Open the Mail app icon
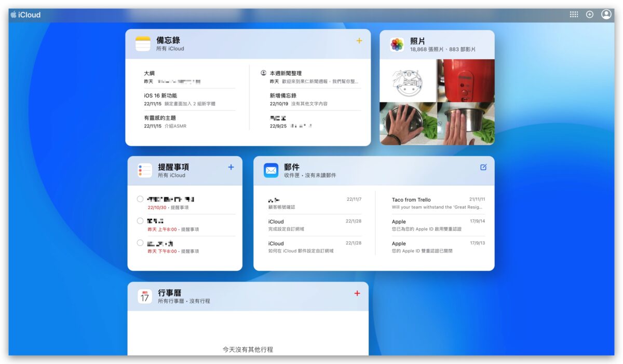 click(x=271, y=171)
